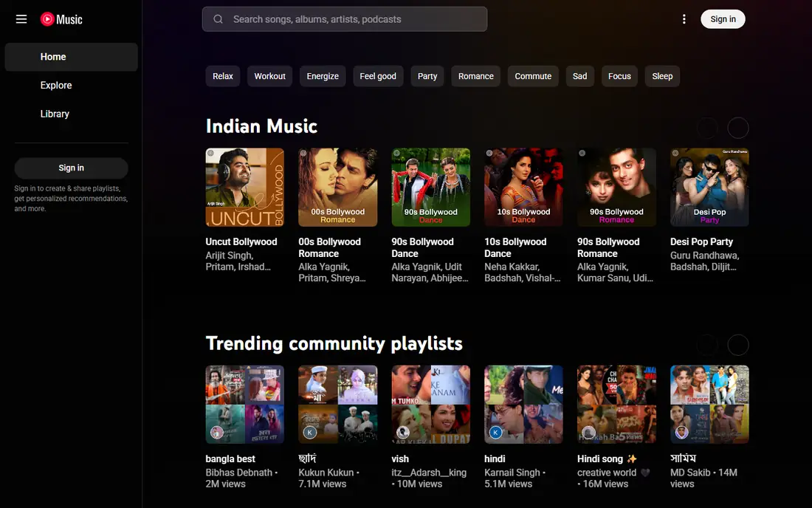
Task: Select the Focus mood chip
Action: (x=619, y=76)
